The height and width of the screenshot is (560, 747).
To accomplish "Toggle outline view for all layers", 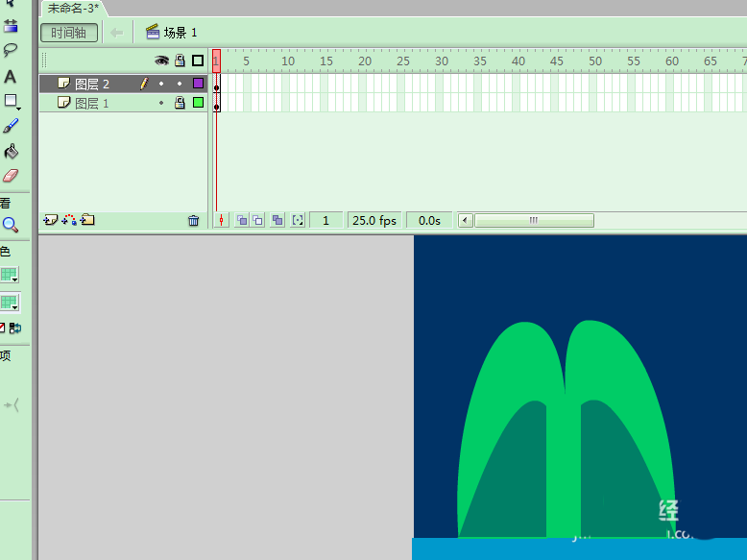I will [198, 61].
